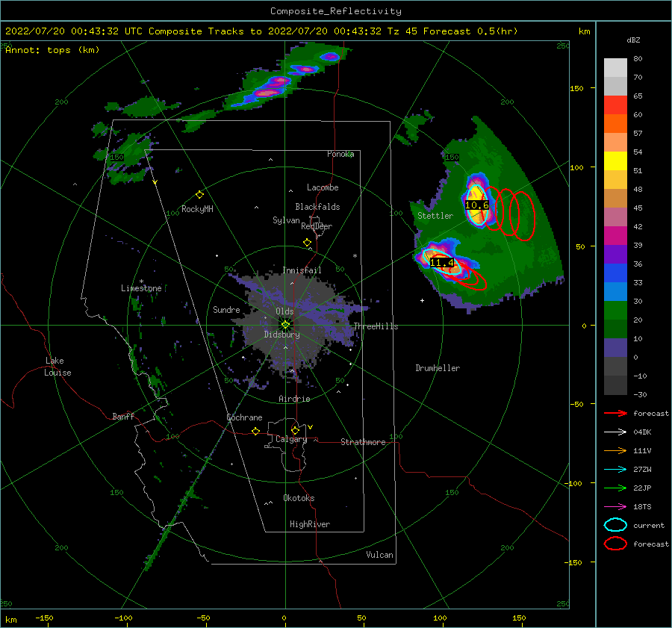Click the red forecast arrow legend icon
Viewport: 672px width, 628px height.
point(615,413)
